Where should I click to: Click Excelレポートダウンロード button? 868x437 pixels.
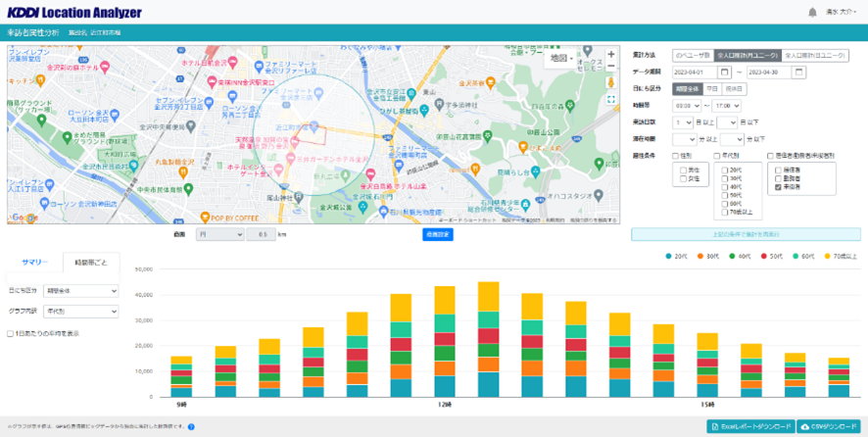[750, 426]
